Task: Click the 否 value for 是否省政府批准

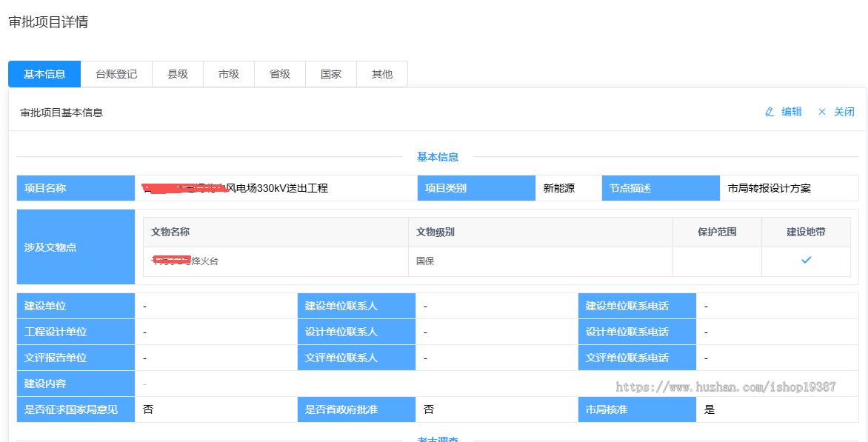Action: click(429, 410)
